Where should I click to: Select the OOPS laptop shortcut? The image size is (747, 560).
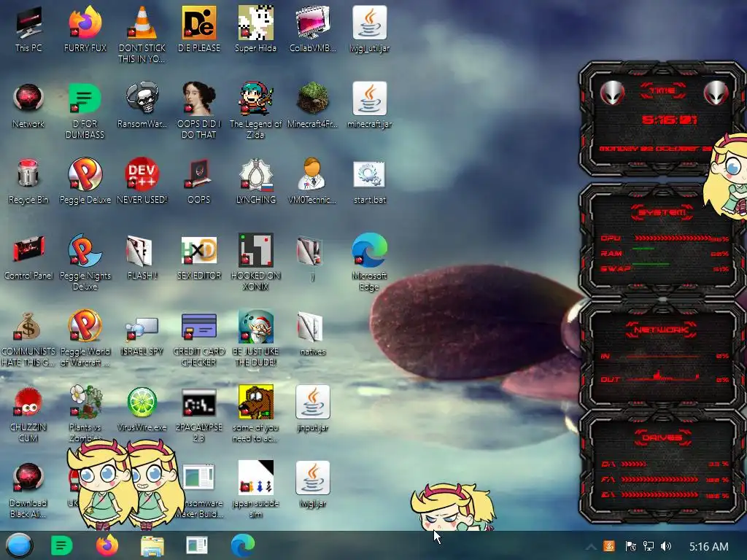pyautogui.click(x=199, y=182)
